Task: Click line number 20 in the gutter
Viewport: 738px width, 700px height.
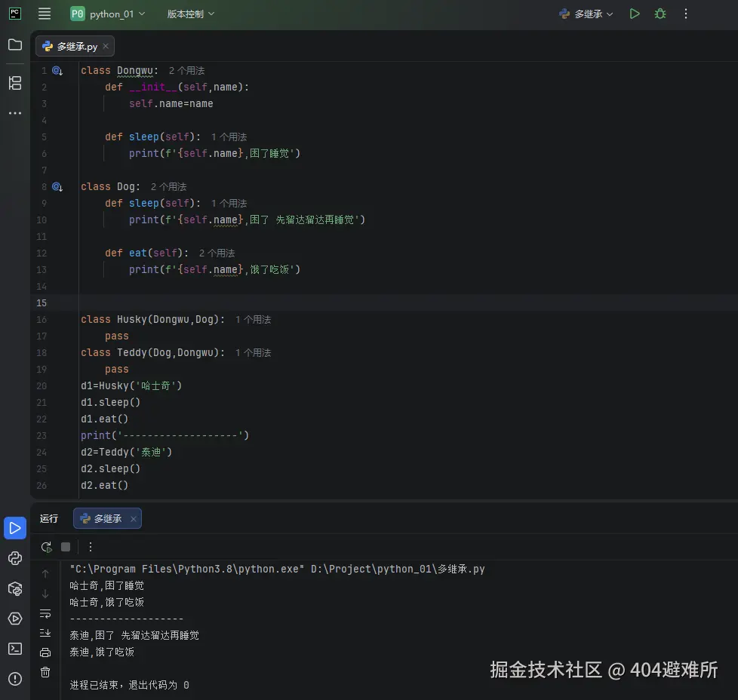Action: (42, 385)
